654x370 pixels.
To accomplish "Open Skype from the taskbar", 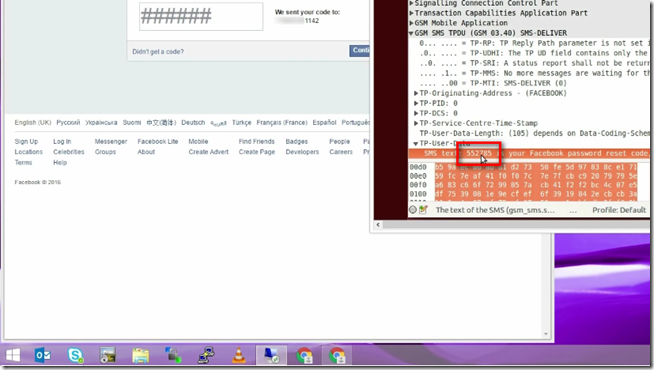I will pos(75,355).
